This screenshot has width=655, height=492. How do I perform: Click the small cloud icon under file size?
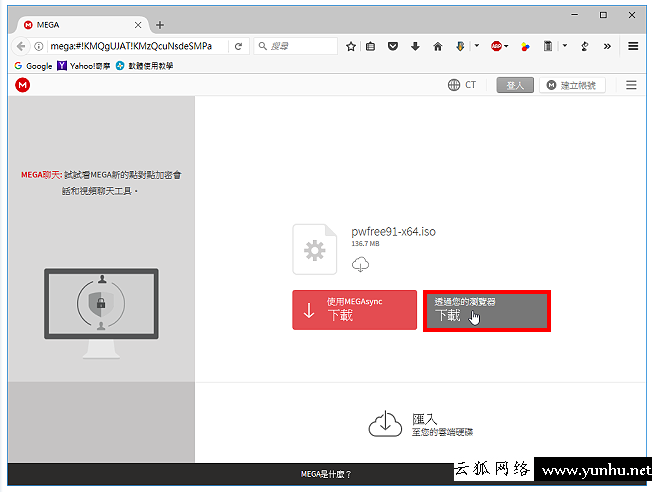click(x=360, y=264)
